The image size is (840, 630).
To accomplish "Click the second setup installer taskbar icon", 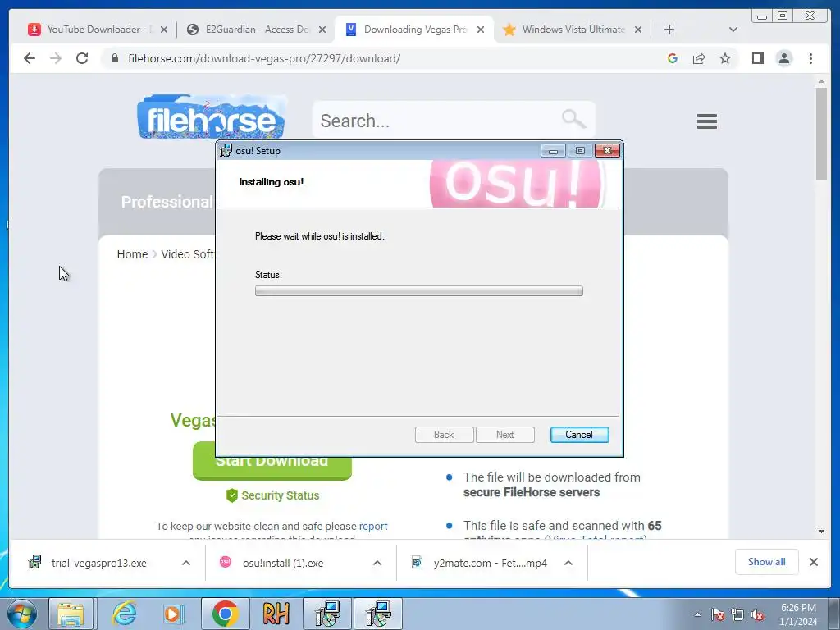I will [x=378, y=614].
